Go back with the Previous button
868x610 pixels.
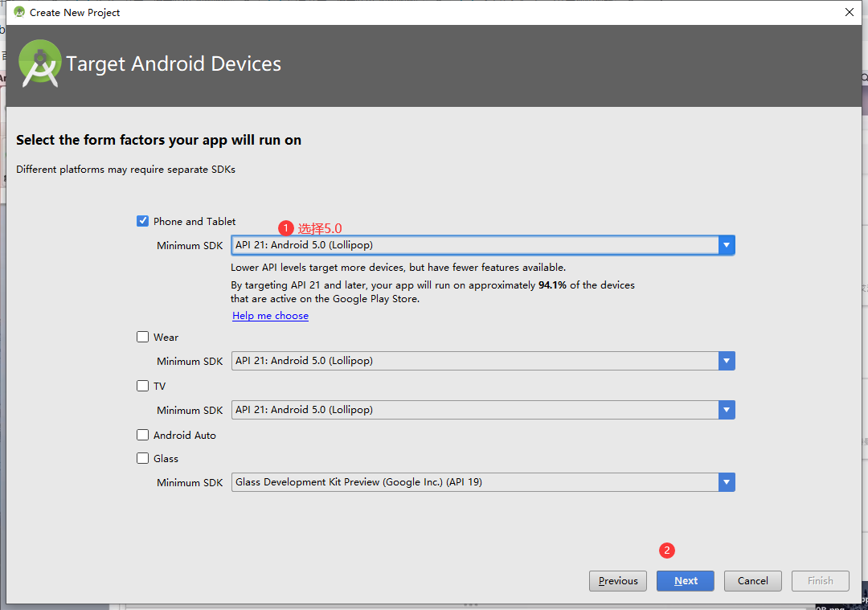618,581
